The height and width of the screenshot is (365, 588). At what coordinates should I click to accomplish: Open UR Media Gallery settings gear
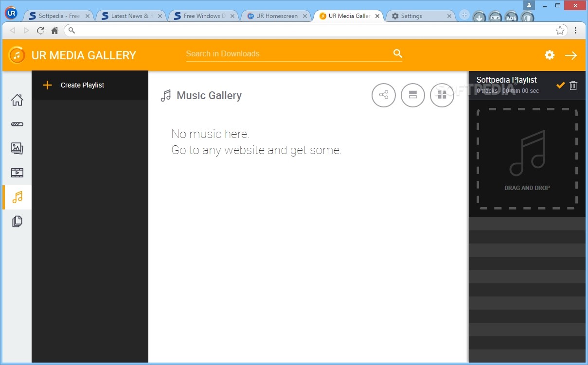coord(550,55)
